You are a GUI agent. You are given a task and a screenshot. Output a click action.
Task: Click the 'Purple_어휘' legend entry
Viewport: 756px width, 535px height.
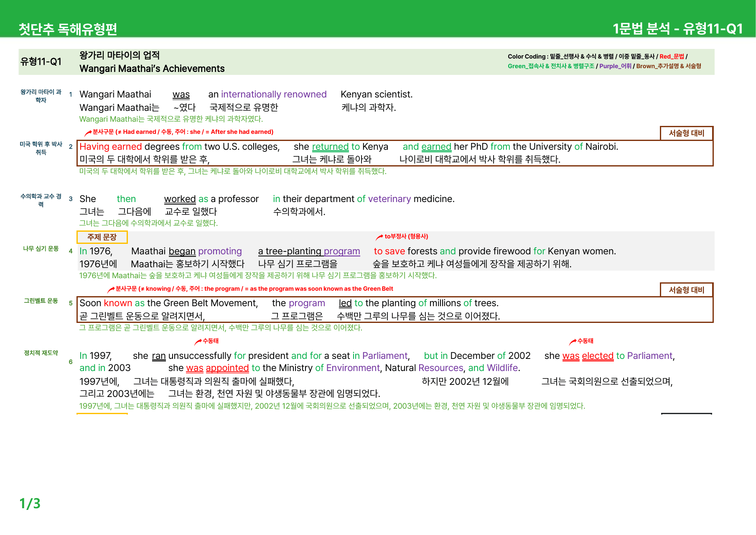click(x=615, y=66)
